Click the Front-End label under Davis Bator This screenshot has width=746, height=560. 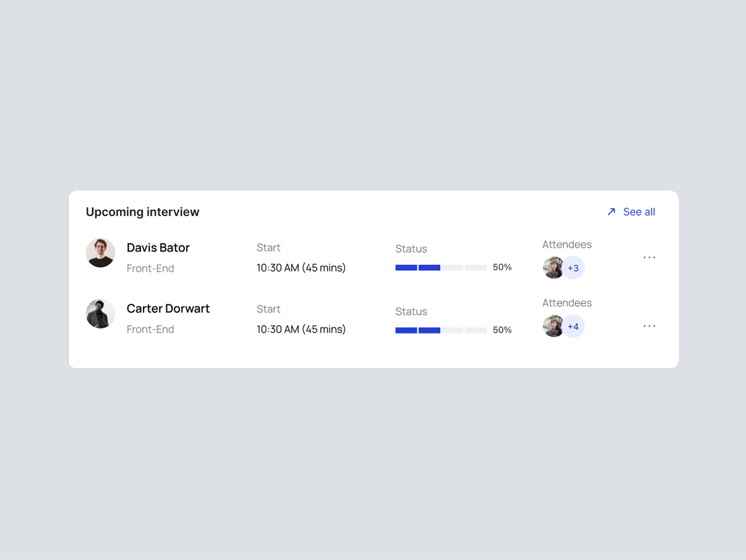(x=150, y=268)
